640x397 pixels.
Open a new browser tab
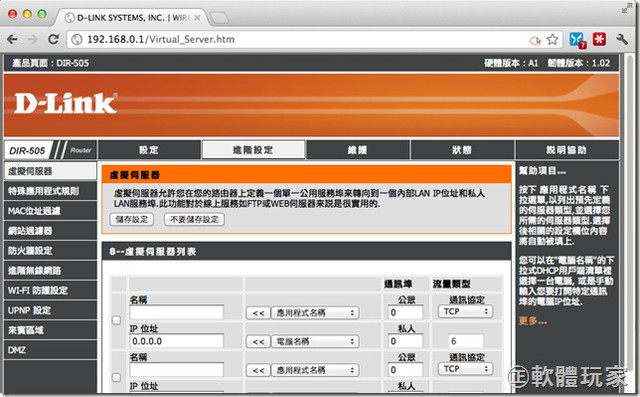pos(219,18)
